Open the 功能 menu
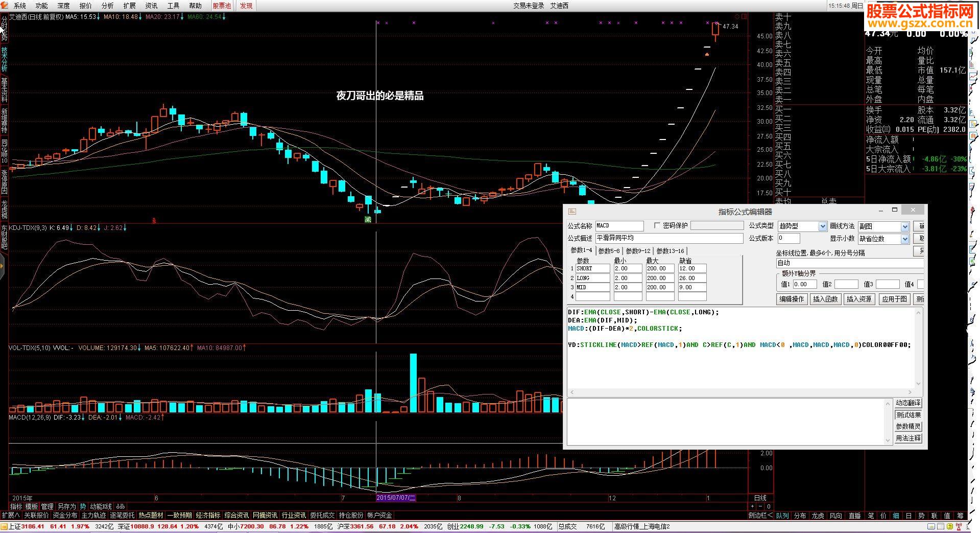The image size is (980, 533). tap(42, 6)
